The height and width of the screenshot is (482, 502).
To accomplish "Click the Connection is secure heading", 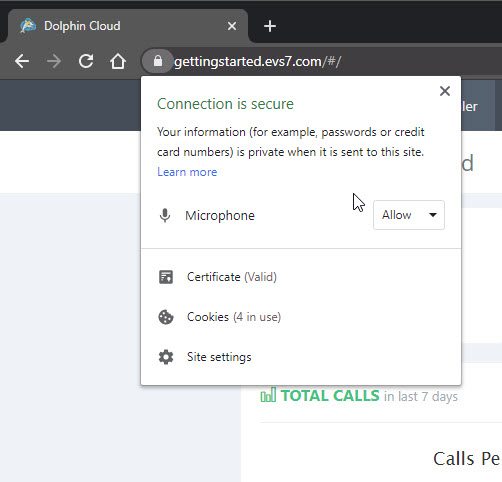I will (x=225, y=104).
